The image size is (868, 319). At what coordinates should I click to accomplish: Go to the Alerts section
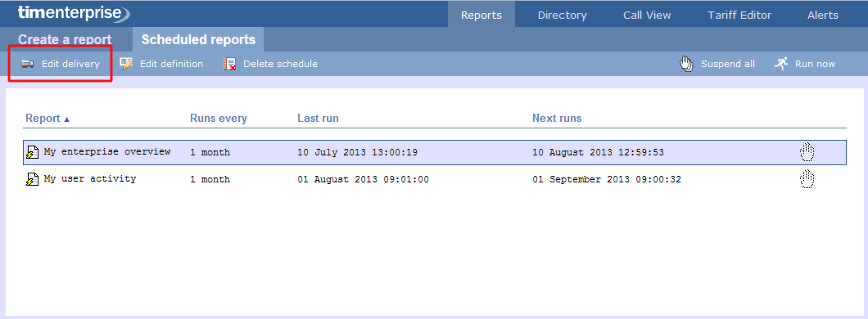[x=823, y=15]
